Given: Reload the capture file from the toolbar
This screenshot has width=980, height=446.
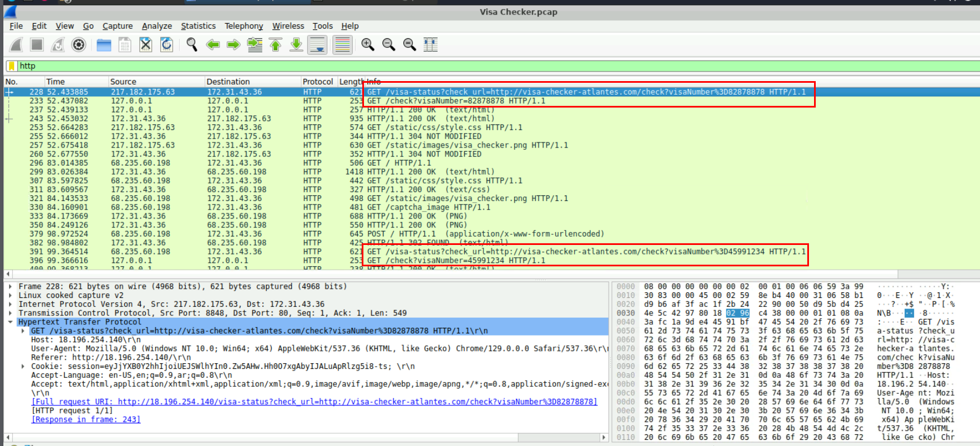Looking at the screenshot, I should coord(167,45).
